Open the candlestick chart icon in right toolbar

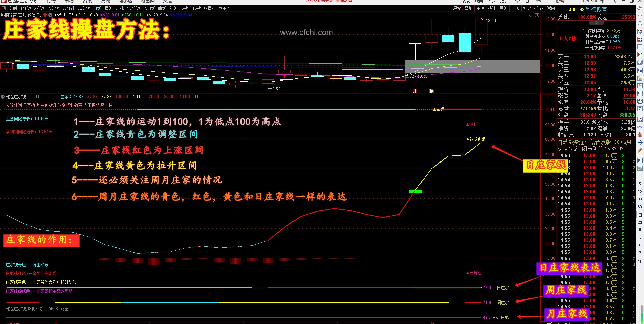point(640,55)
